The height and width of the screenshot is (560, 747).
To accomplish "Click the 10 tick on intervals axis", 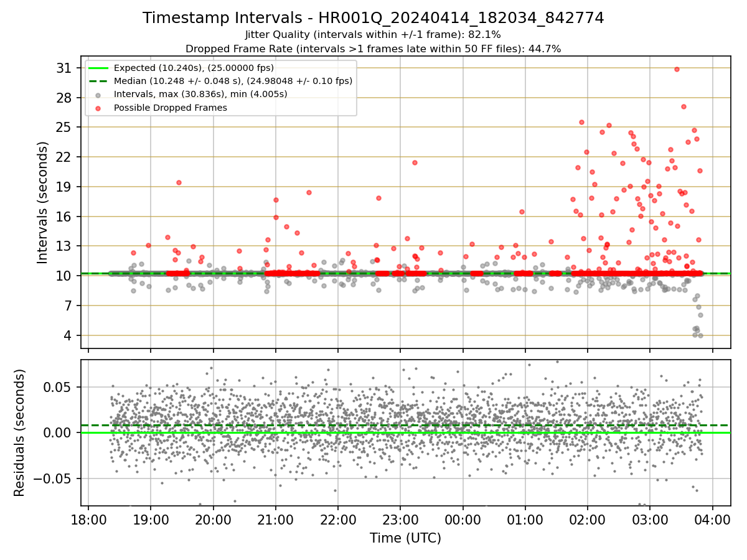I will click(65, 276).
